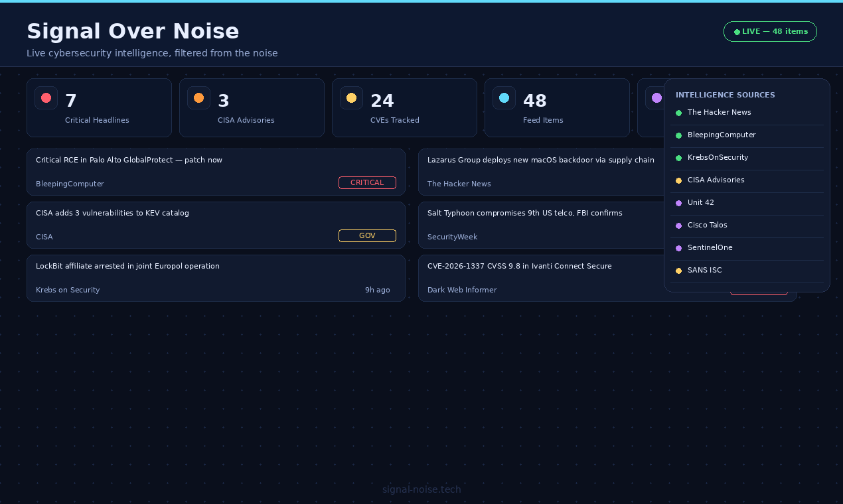Click the yellow CVEs Tracked icon
843x504 pixels.
pyautogui.click(x=351, y=97)
